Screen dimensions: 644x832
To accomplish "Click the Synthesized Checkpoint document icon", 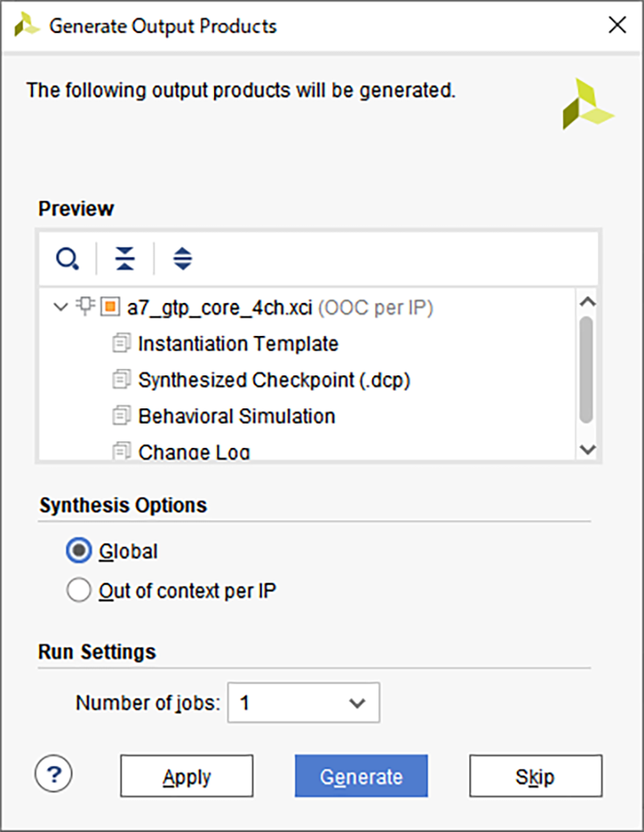I will [122, 379].
